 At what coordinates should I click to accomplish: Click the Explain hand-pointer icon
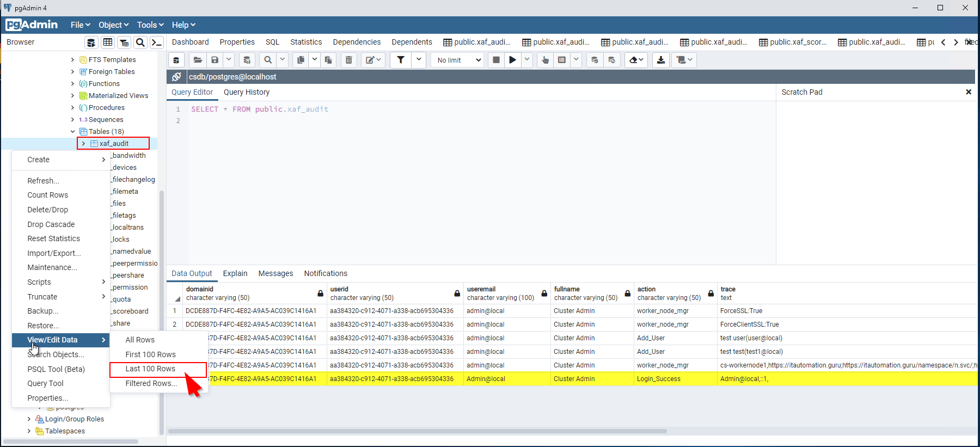[x=545, y=60]
